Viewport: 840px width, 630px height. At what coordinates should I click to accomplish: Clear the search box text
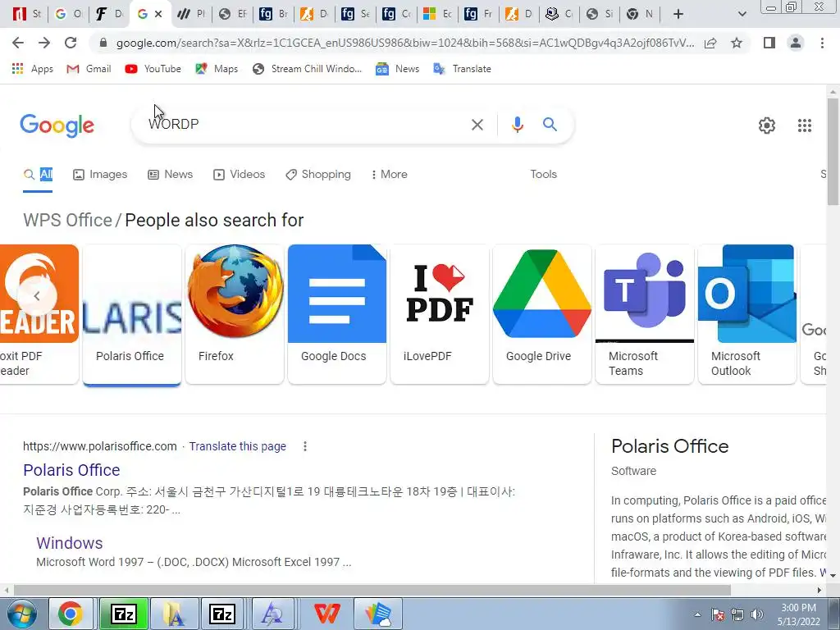coord(477,125)
